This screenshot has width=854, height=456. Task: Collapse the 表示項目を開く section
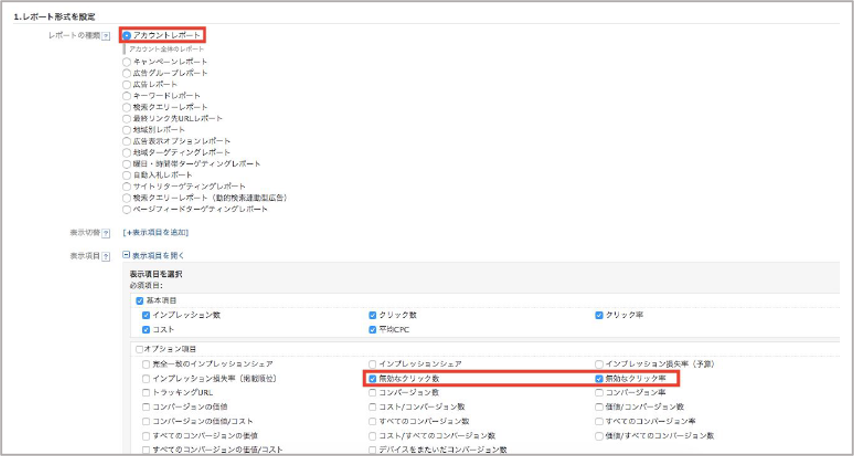[x=127, y=255]
